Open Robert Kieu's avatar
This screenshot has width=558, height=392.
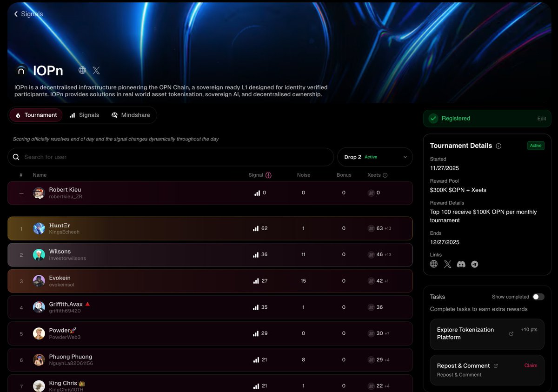point(39,193)
